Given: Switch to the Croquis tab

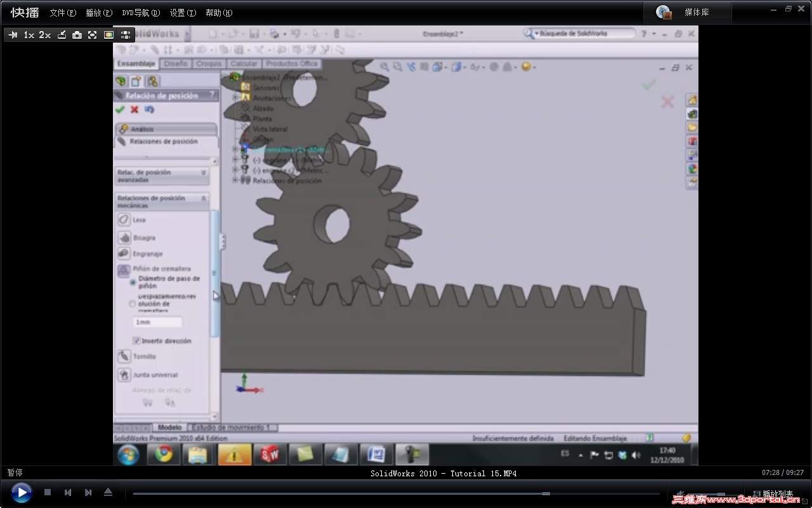Looking at the screenshot, I should click(x=209, y=64).
